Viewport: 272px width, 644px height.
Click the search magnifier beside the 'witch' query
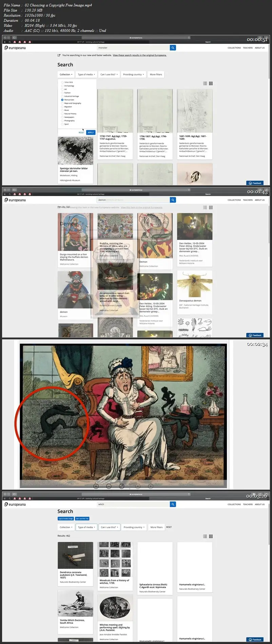pyautogui.click(x=173, y=504)
